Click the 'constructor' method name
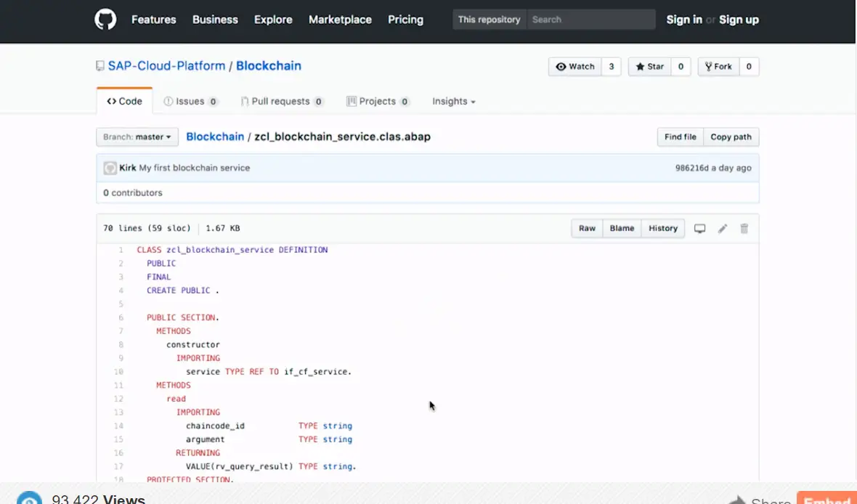Image resolution: width=857 pixels, height=504 pixels. (193, 345)
